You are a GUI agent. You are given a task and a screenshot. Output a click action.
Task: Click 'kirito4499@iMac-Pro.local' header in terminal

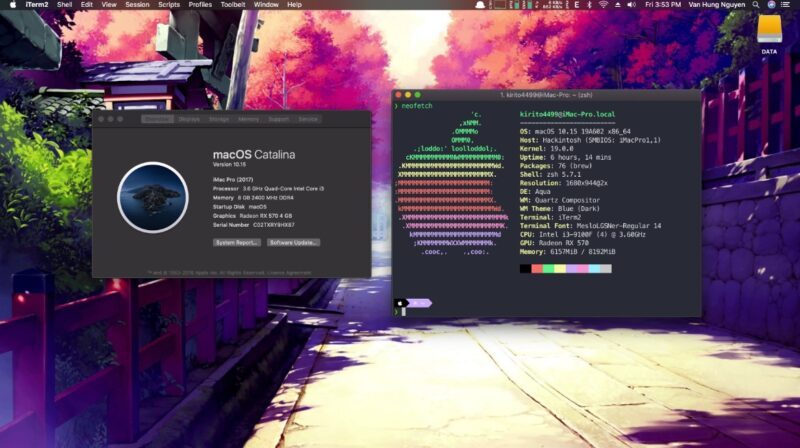pos(567,114)
